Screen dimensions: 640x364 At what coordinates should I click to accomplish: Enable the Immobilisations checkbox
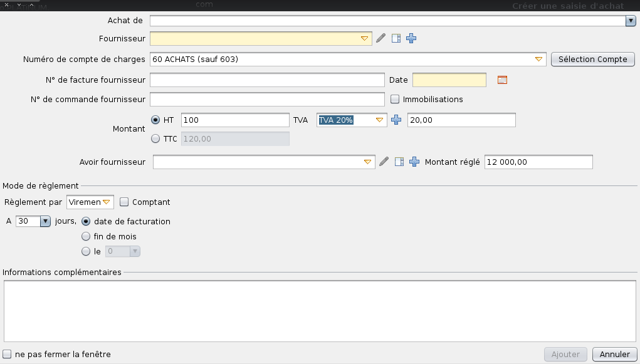395,99
